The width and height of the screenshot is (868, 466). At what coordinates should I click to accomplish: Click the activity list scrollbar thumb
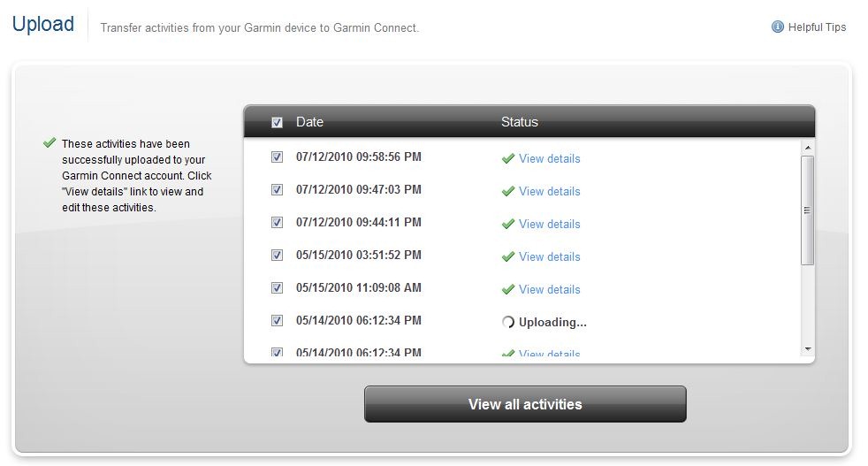[x=808, y=210]
